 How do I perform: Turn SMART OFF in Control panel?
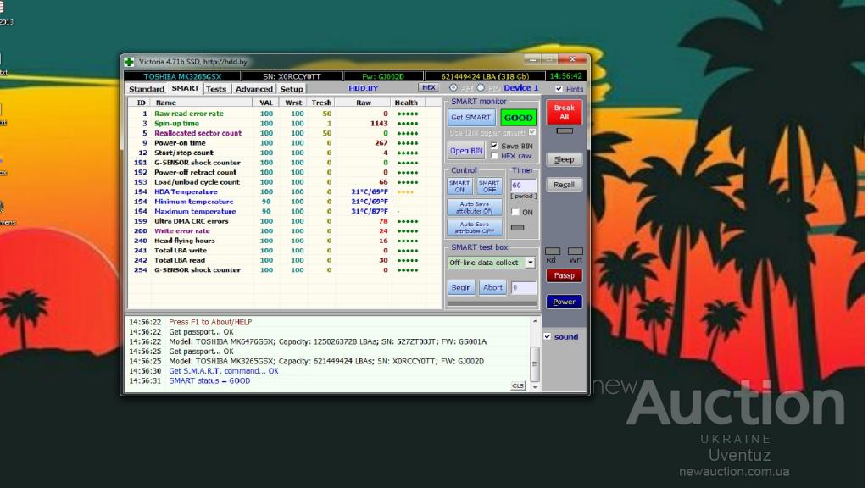(x=488, y=186)
